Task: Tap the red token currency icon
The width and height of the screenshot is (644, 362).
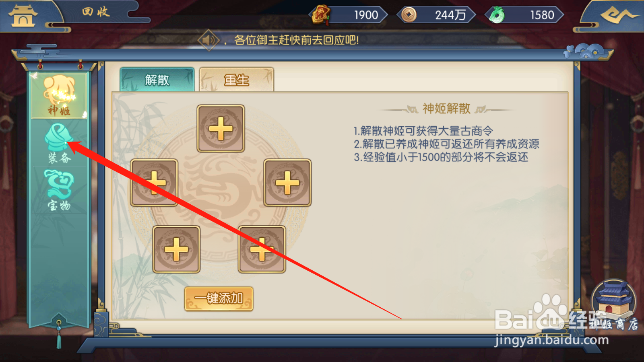Action: pos(321,15)
